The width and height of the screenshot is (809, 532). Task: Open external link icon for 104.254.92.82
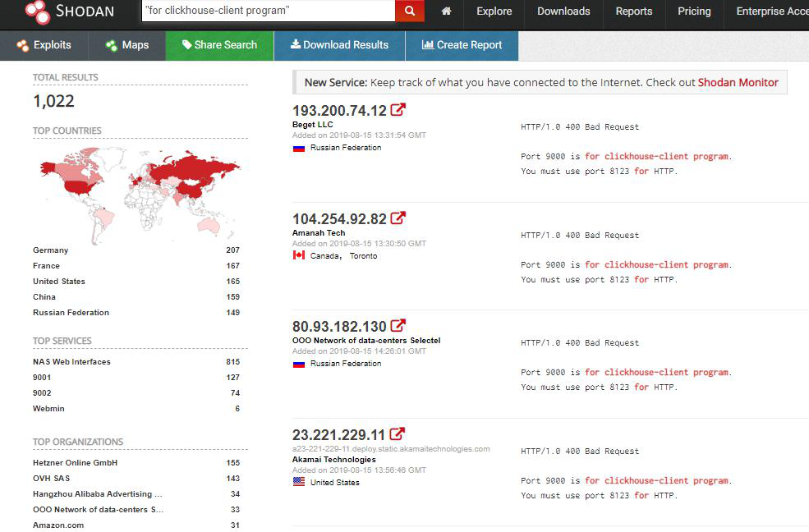pos(398,218)
